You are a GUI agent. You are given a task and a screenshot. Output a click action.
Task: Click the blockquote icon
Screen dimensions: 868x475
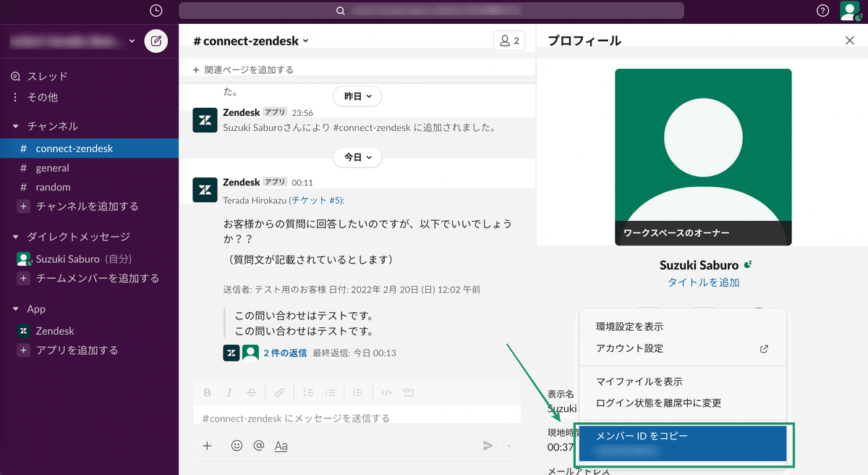(x=358, y=392)
